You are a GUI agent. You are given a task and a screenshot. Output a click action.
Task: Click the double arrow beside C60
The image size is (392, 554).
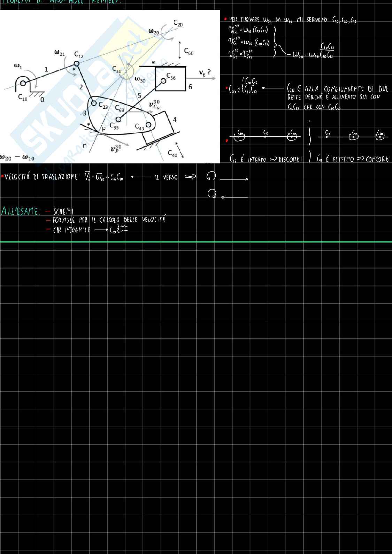pyautogui.click(x=179, y=50)
